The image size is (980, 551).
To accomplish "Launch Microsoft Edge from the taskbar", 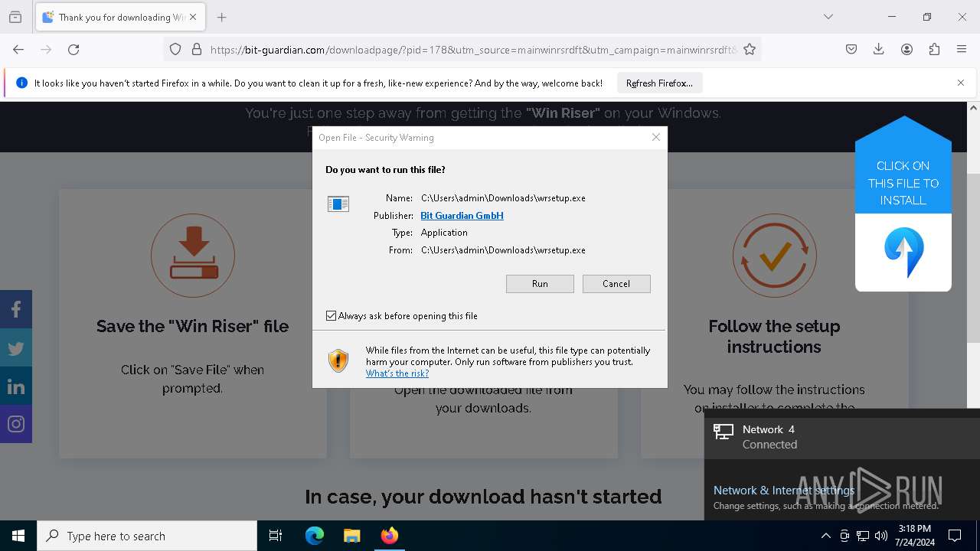I will click(315, 536).
